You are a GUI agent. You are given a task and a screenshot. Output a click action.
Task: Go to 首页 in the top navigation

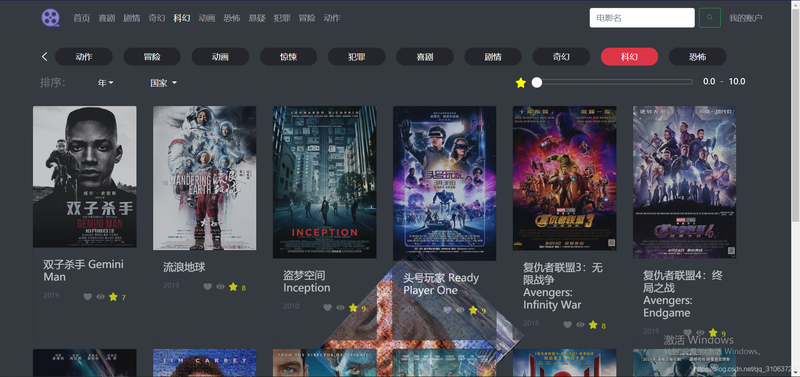(x=82, y=18)
